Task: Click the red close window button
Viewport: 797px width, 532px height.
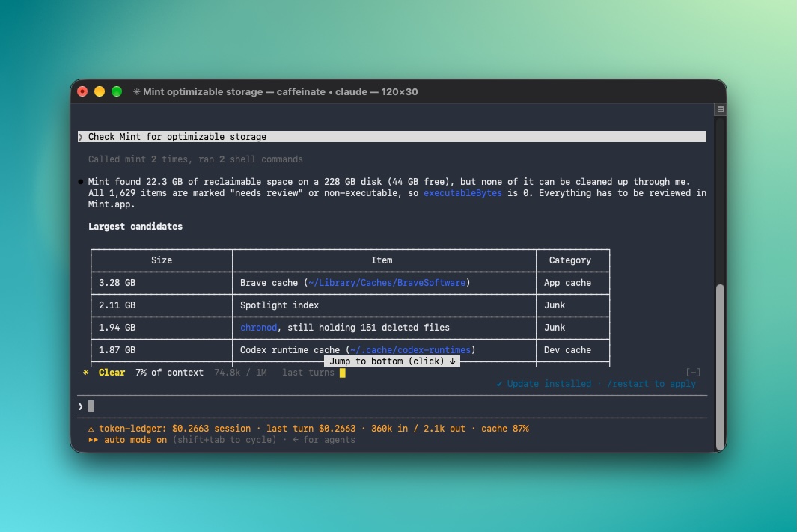Action: [82, 91]
